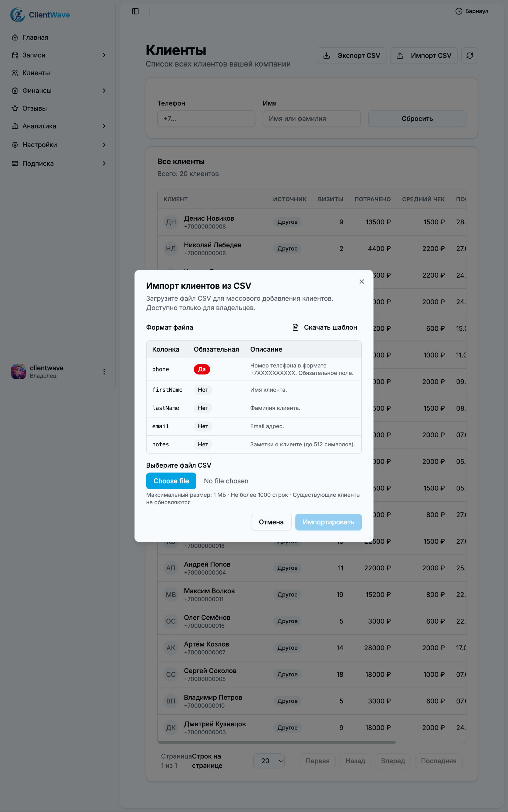This screenshot has width=508, height=812.
Task: Toggle the sidebar collapse icon
Action: 135,11
